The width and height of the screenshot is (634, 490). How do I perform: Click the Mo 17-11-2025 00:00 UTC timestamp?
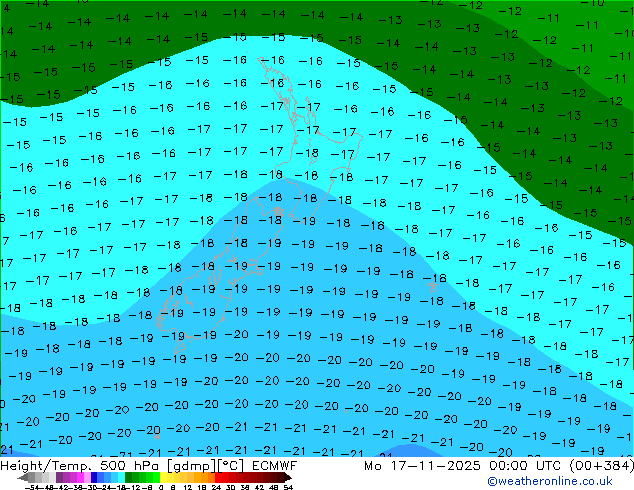click(x=463, y=466)
